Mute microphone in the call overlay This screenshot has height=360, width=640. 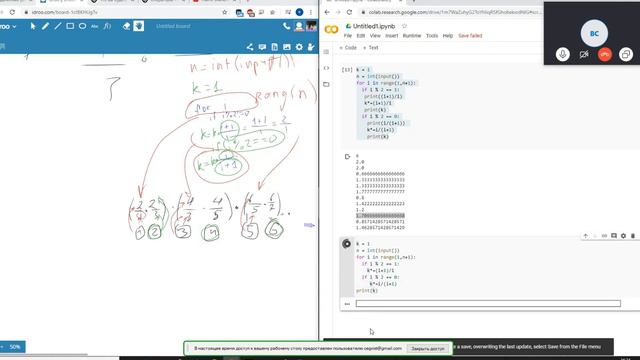point(563,54)
